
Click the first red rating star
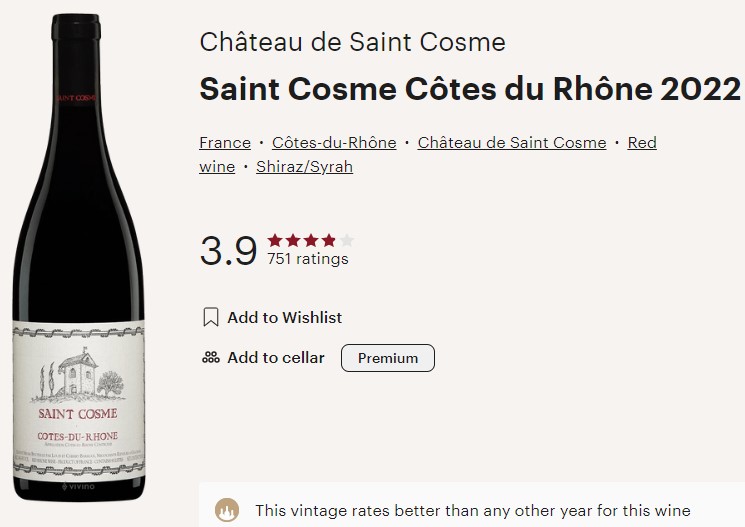click(x=275, y=240)
